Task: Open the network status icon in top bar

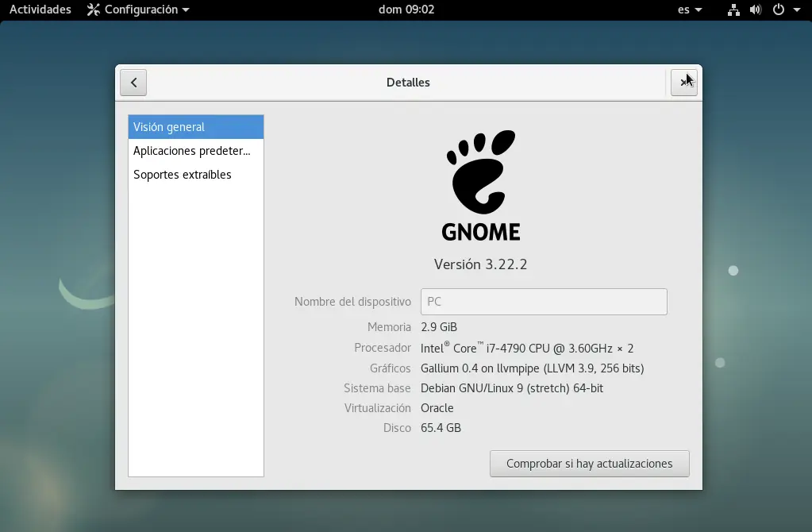Action: click(733, 10)
